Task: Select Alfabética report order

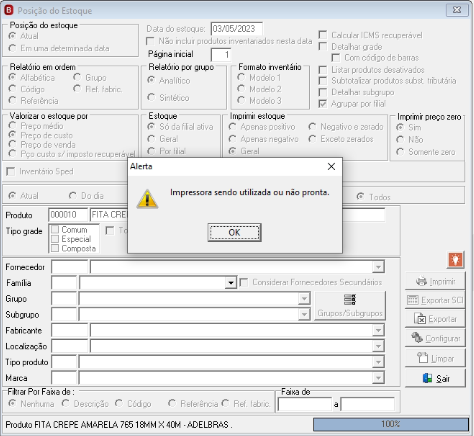Action: [13, 77]
